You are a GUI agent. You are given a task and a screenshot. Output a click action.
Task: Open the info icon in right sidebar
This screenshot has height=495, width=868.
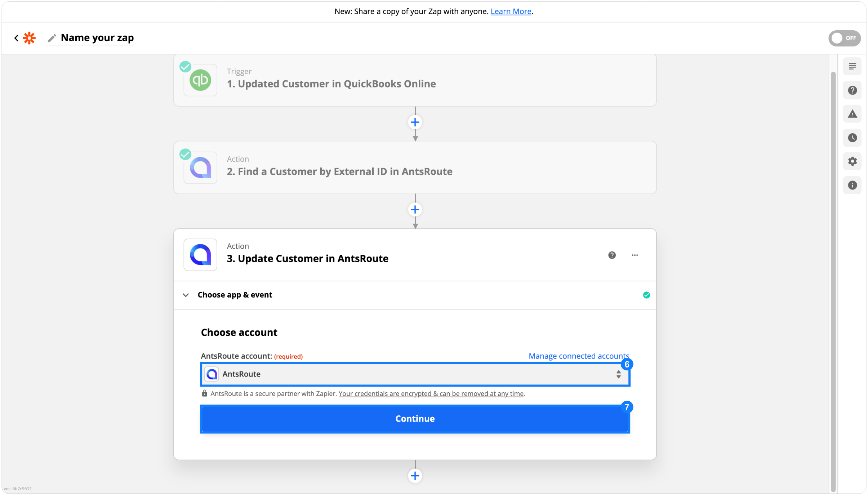[x=852, y=185]
